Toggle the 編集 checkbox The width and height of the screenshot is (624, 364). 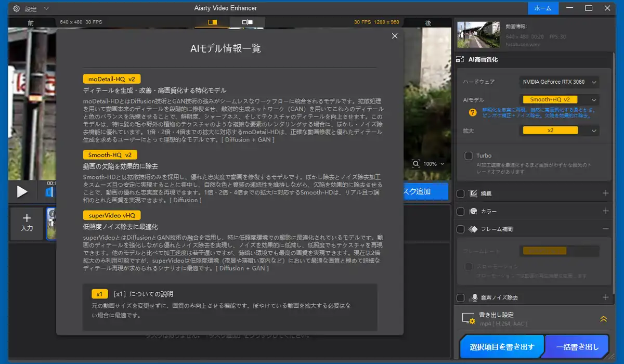460,193
